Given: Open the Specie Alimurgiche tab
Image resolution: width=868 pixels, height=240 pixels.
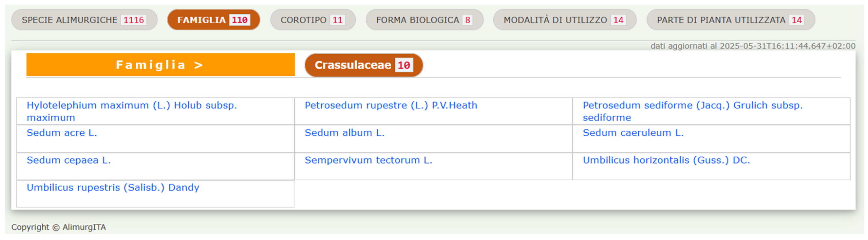Looking at the screenshot, I should pos(84,20).
